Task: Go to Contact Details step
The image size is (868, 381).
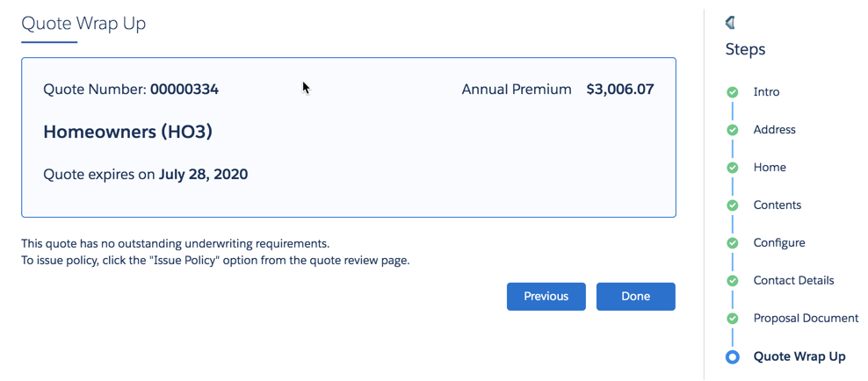Action: tap(793, 280)
